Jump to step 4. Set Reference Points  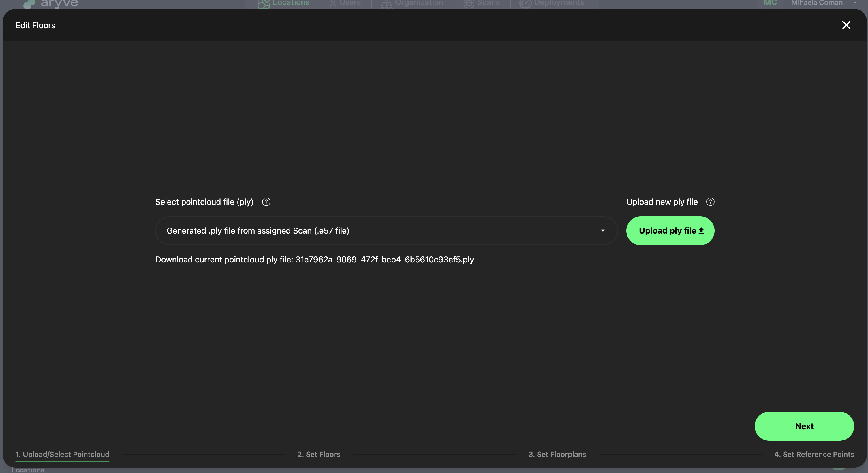coord(814,454)
